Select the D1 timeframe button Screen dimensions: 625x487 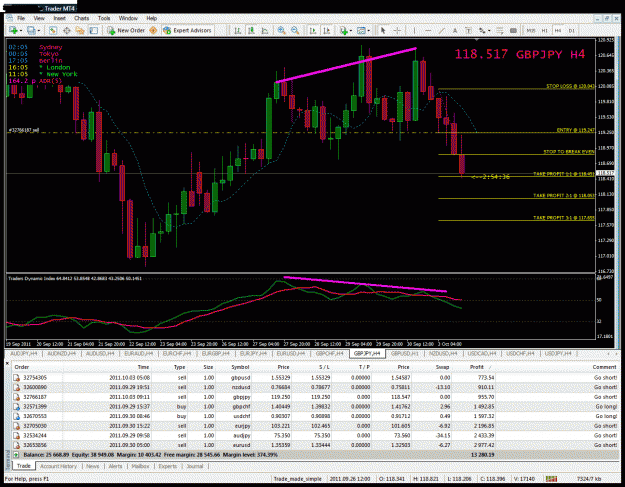(572, 30)
